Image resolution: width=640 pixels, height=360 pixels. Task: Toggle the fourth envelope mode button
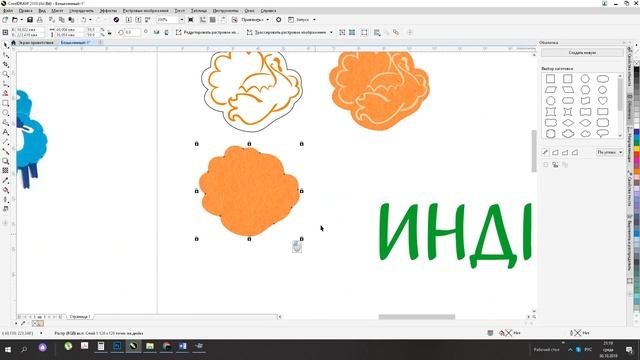(x=575, y=152)
